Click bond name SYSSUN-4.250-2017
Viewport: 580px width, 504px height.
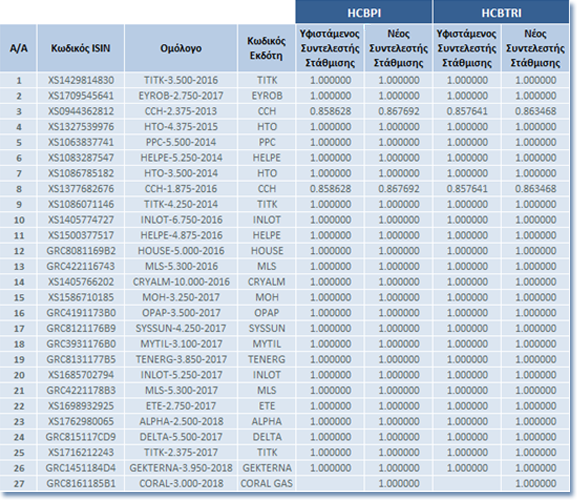tap(181, 329)
